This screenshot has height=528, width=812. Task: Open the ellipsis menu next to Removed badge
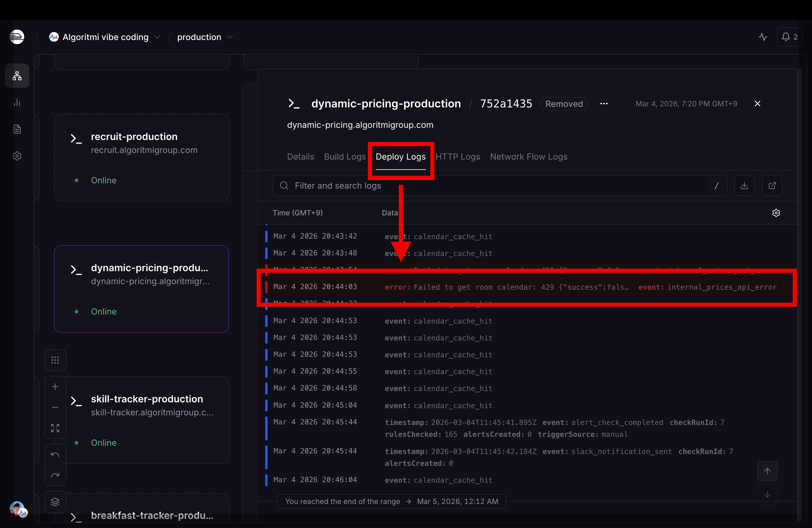[604, 104]
